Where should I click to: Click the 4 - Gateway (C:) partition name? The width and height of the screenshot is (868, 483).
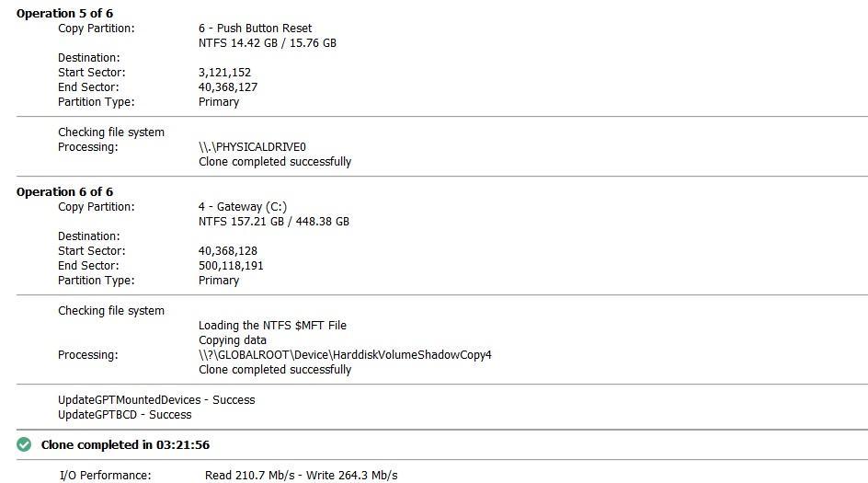point(243,207)
